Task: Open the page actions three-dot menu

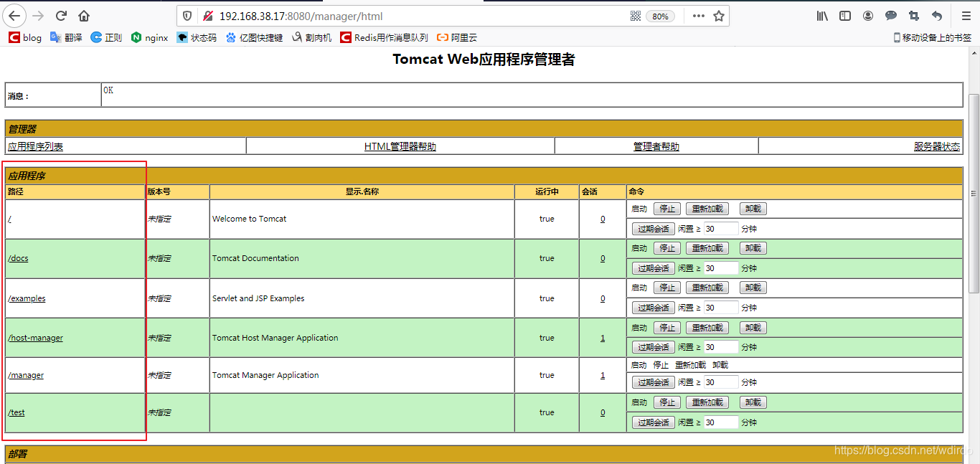Action: click(698, 16)
